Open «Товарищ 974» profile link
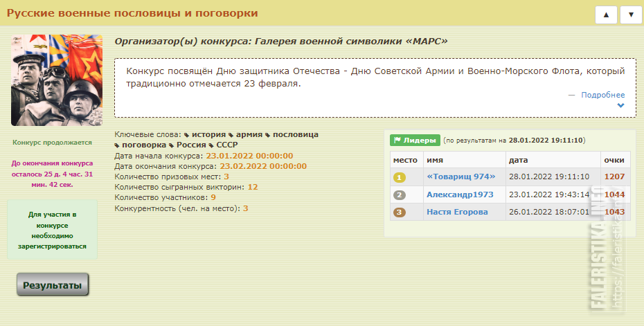Viewport: 644px width, 326px height. [x=460, y=176]
